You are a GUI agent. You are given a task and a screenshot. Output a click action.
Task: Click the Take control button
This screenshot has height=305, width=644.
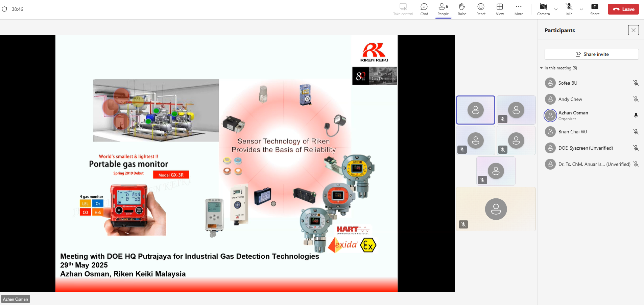click(403, 9)
